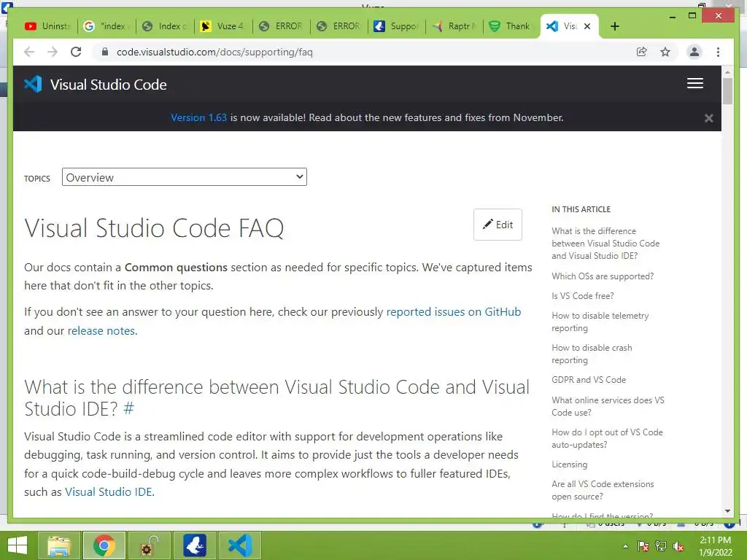Click the Chrome taskbar icon
Image resolution: width=747 pixels, height=560 pixels.
104,545
